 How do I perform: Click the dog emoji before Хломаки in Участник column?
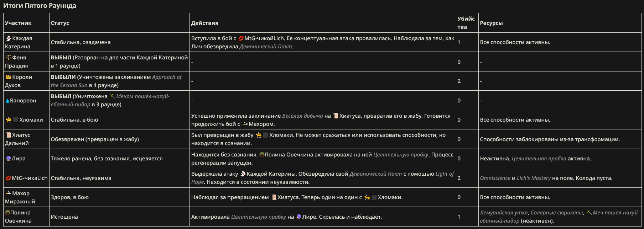pyautogui.click(x=9, y=120)
